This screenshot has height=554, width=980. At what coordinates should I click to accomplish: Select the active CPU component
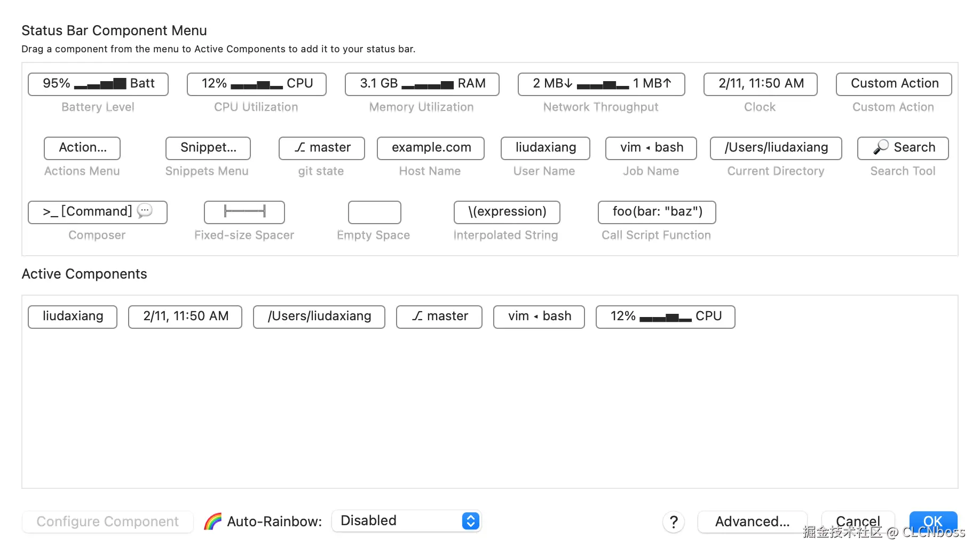point(665,316)
